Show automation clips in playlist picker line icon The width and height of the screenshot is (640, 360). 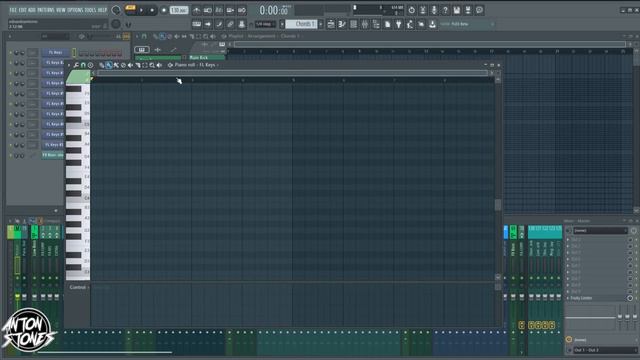[173, 50]
